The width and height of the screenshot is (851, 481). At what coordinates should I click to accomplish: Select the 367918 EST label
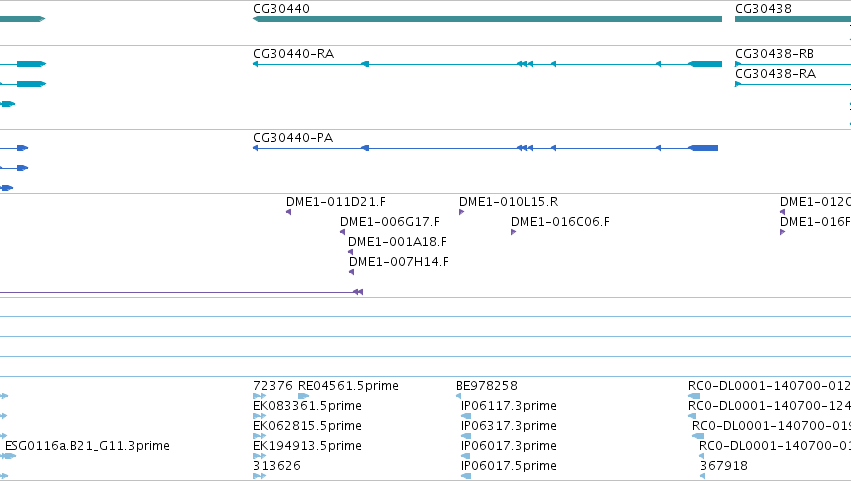[723, 466]
